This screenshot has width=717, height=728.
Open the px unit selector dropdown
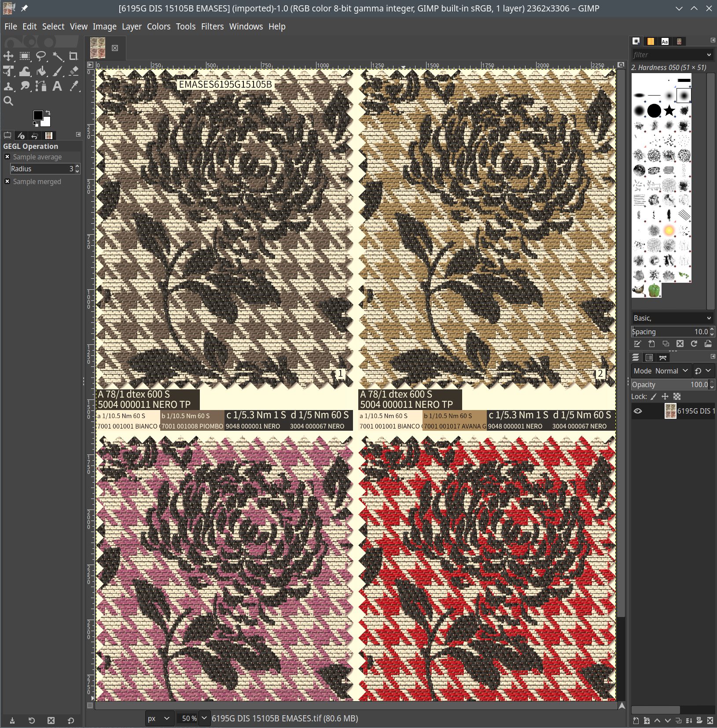pos(159,718)
